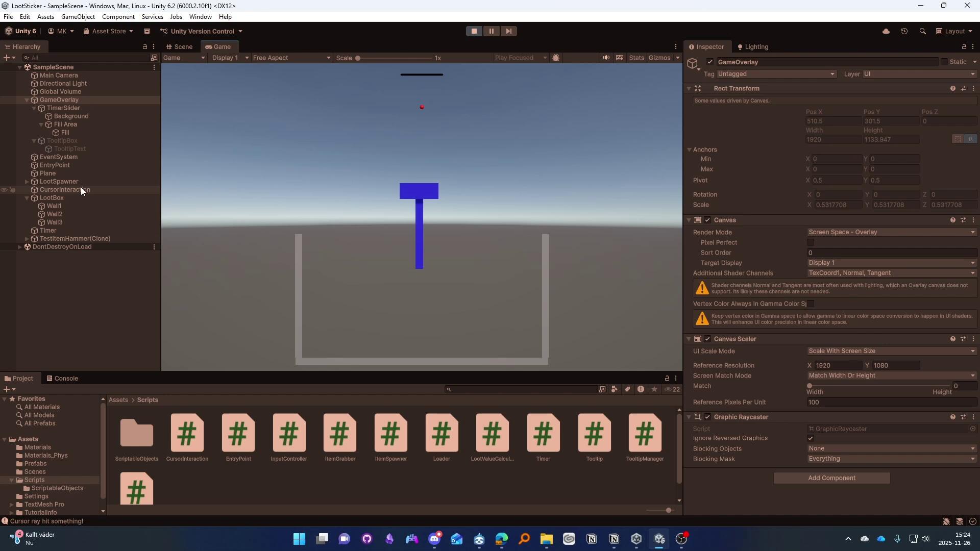Toggle the Game view shortcuts keyboard icon
This screenshot has height=551, width=980.
pos(620,58)
